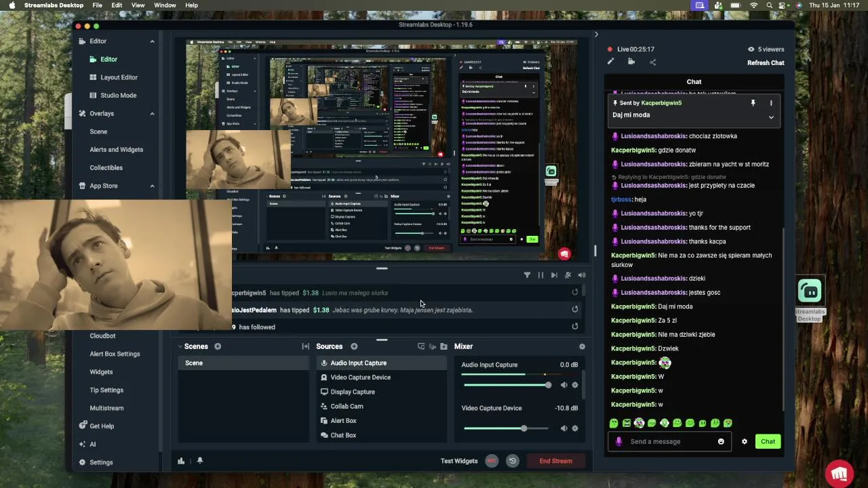Viewport: 868px width, 488px height.
Task: Mute Audio Input Capture in Mixer
Action: tap(564, 385)
